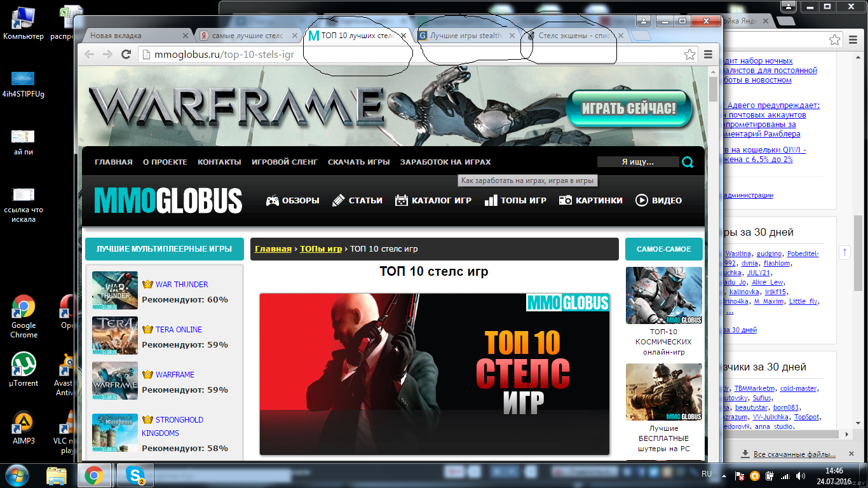868x488 pixels.
Task: Open ТОПЫ ИГР section
Action: 515,200
